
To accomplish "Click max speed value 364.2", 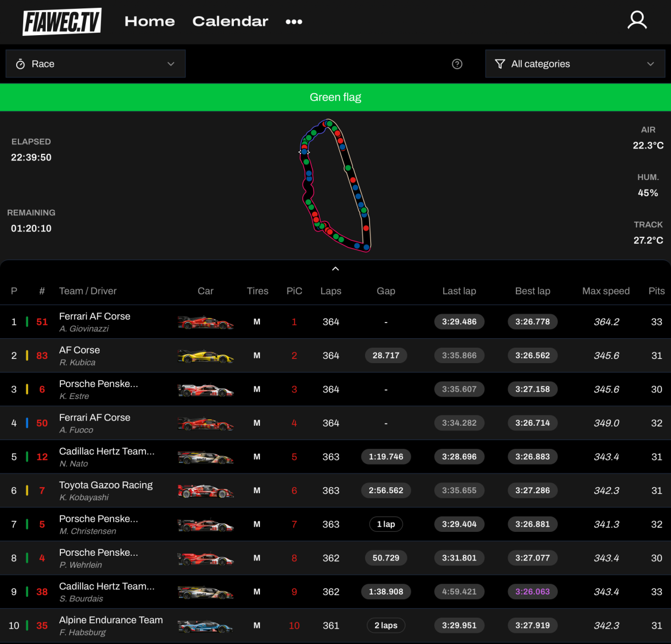I will 606,322.
